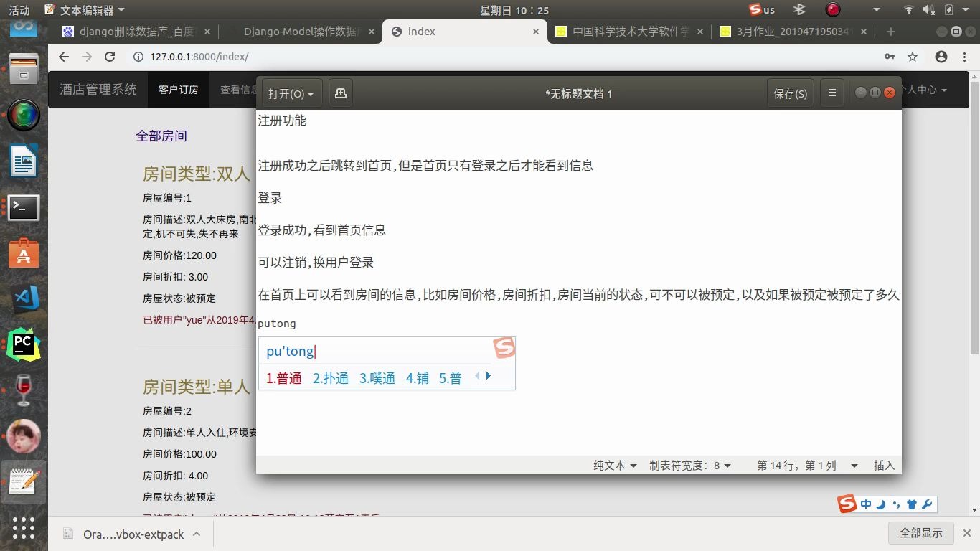The image size is (980, 551).
Task: Choose candidate 3.噗通 in IME popup
Action: 377,378
